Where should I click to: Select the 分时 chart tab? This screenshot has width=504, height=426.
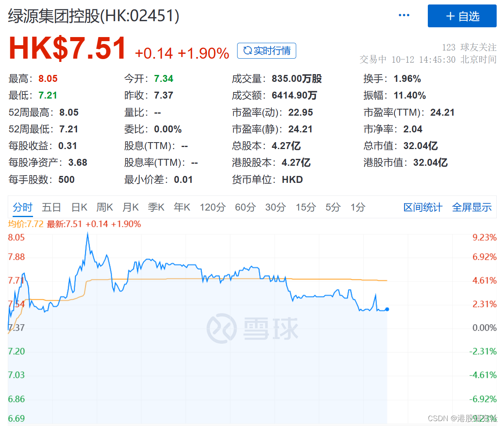click(22, 207)
